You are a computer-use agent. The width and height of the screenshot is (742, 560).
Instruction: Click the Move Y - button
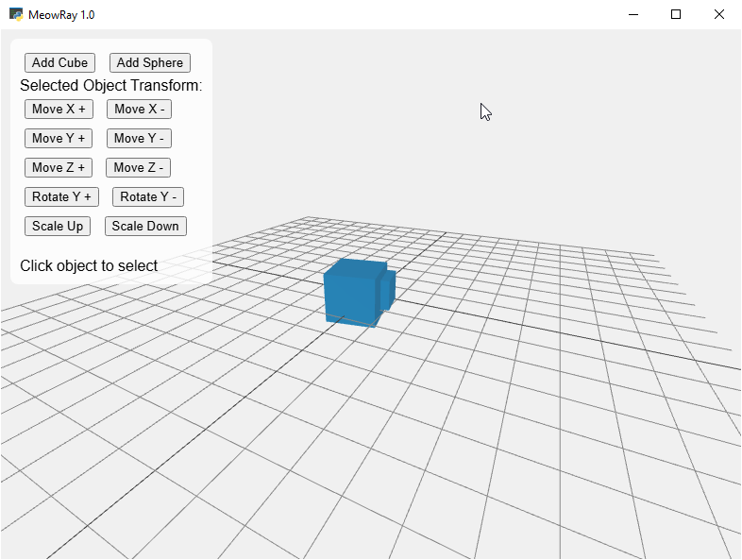(x=139, y=138)
